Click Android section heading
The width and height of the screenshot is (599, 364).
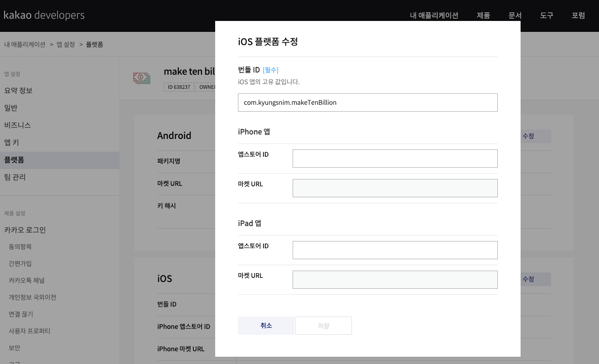(x=174, y=136)
